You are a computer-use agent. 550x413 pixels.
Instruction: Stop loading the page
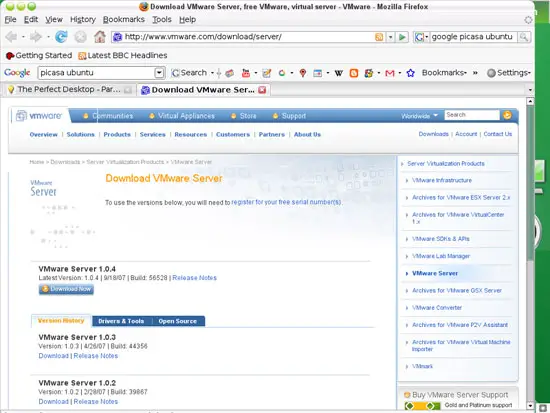tap(80, 36)
